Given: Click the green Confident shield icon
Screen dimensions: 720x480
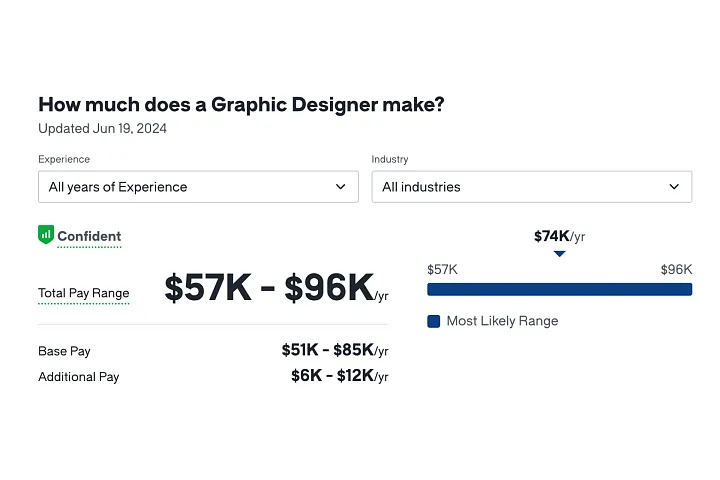Looking at the screenshot, I should point(45,235).
